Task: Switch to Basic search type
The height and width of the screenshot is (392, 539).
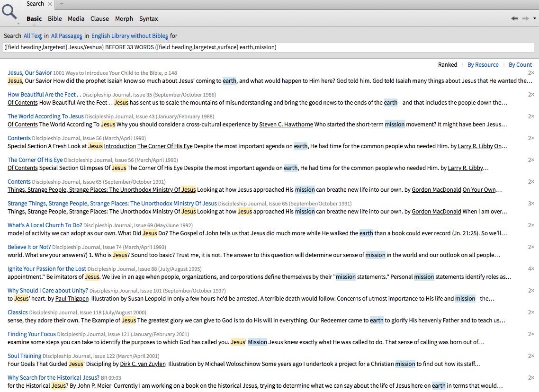Action: click(34, 19)
